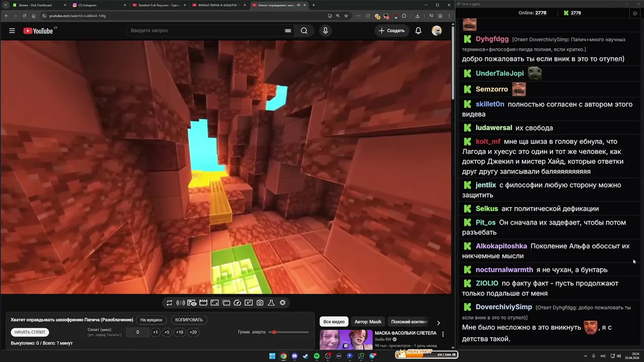Screen dimensions: 644x362
Task: Open YouTube notifications bell
Action: pos(418,31)
